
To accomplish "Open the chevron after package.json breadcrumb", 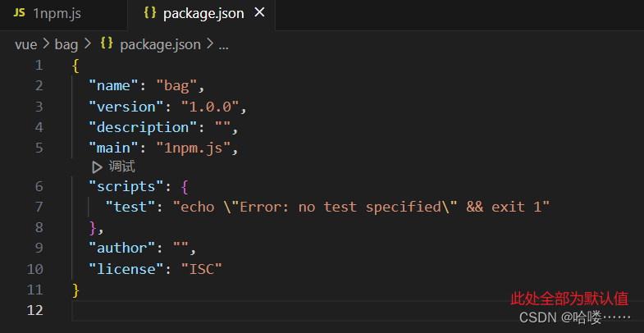I will pyautogui.click(x=210, y=44).
